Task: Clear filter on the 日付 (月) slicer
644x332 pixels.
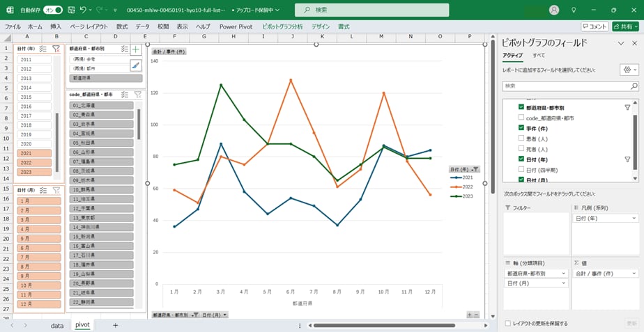Action: (56, 190)
